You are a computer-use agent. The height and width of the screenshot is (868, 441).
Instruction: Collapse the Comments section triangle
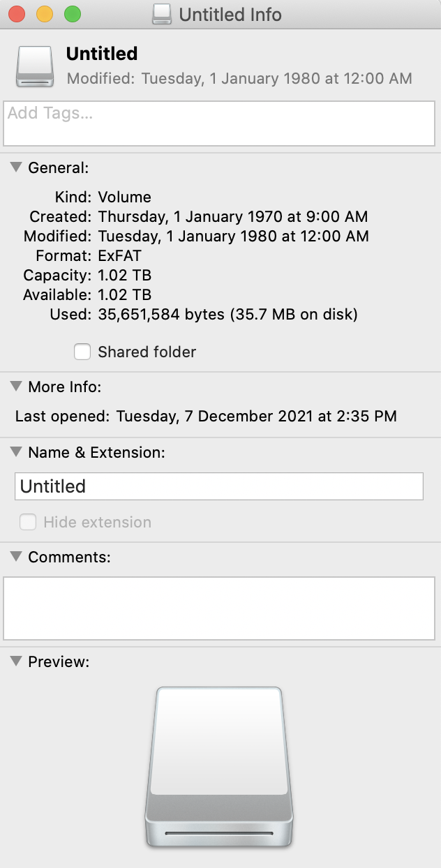[x=16, y=557]
